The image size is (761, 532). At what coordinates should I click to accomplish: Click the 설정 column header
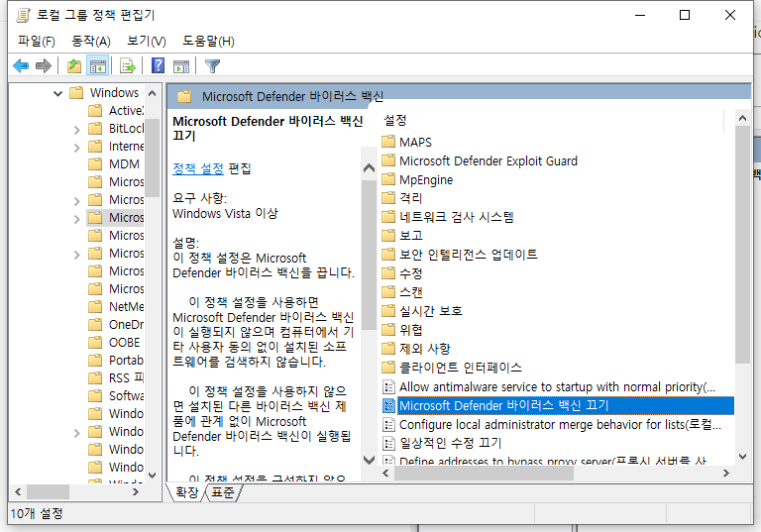(x=395, y=120)
